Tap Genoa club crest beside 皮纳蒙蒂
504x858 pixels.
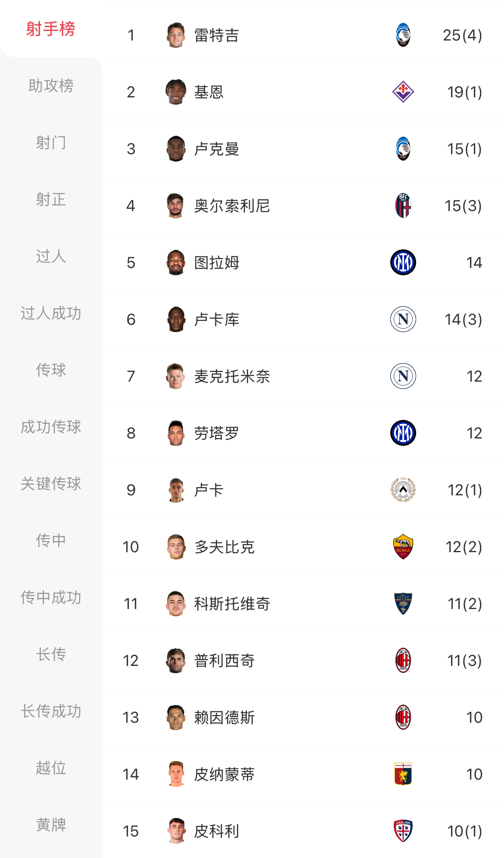click(403, 774)
